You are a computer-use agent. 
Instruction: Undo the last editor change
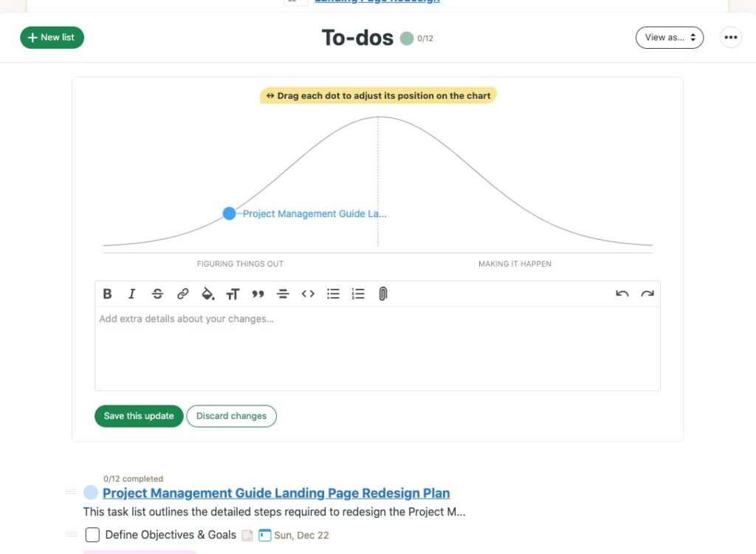[622, 293]
